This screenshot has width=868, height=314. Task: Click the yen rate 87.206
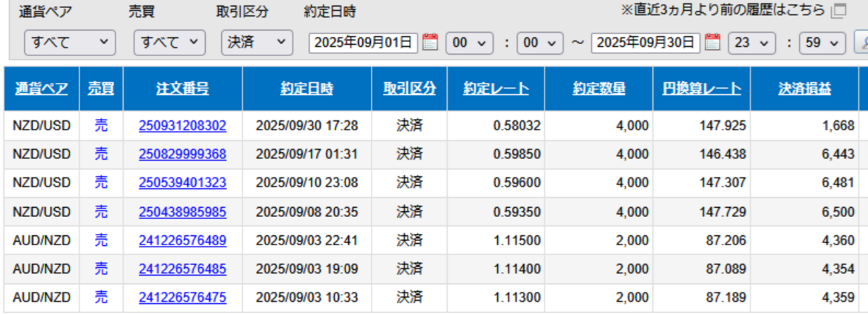726,241
